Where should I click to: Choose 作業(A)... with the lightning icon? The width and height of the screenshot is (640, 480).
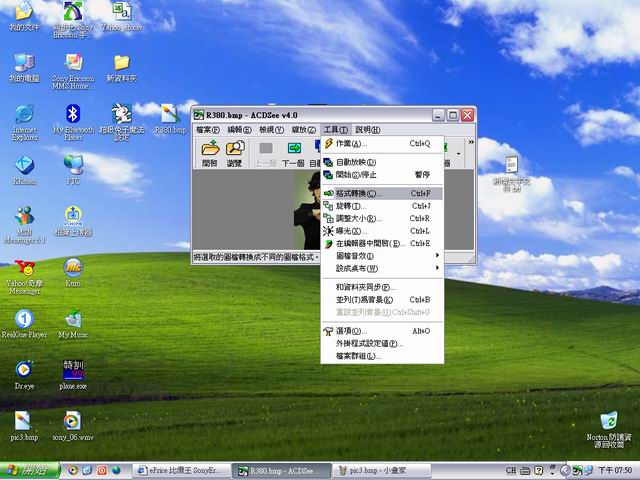click(x=382, y=144)
